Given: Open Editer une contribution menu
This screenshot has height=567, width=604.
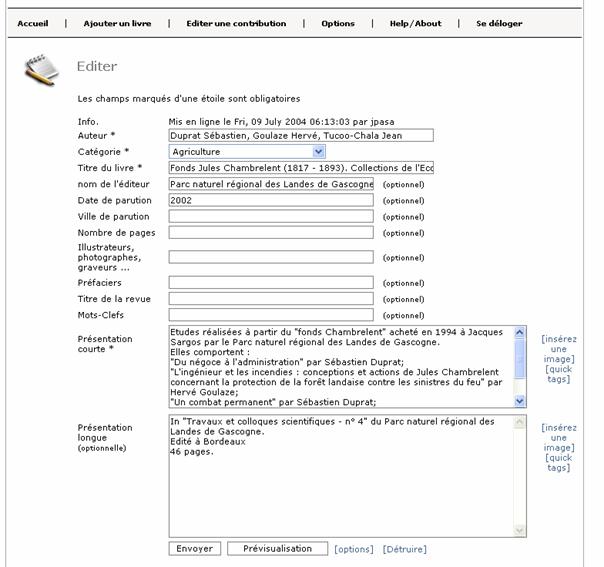Looking at the screenshot, I should point(236,23).
